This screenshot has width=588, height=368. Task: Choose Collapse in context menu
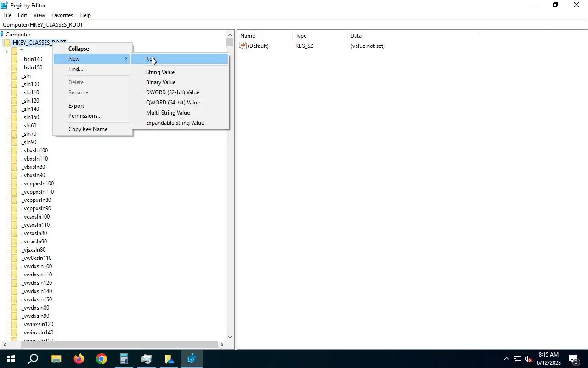tap(93, 49)
